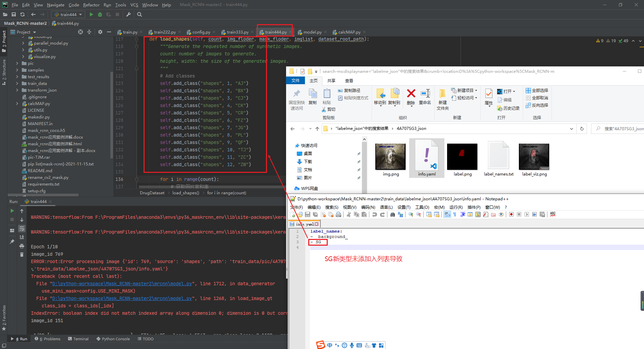This screenshot has height=349, width=644.
Task: Open model.py link in the traceback
Action: coord(121,284)
